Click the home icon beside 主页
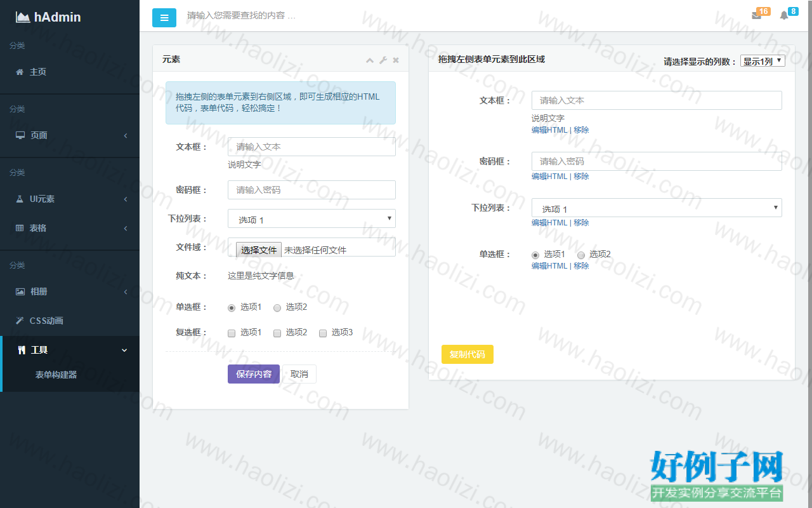This screenshot has width=812, height=508. click(20, 72)
